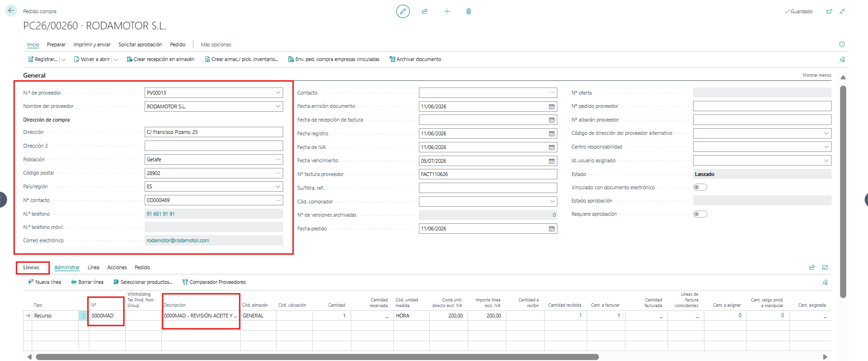This screenshot has width=868, height=361.
Task: Select the Inicio tab
Action: click(33, 44)
